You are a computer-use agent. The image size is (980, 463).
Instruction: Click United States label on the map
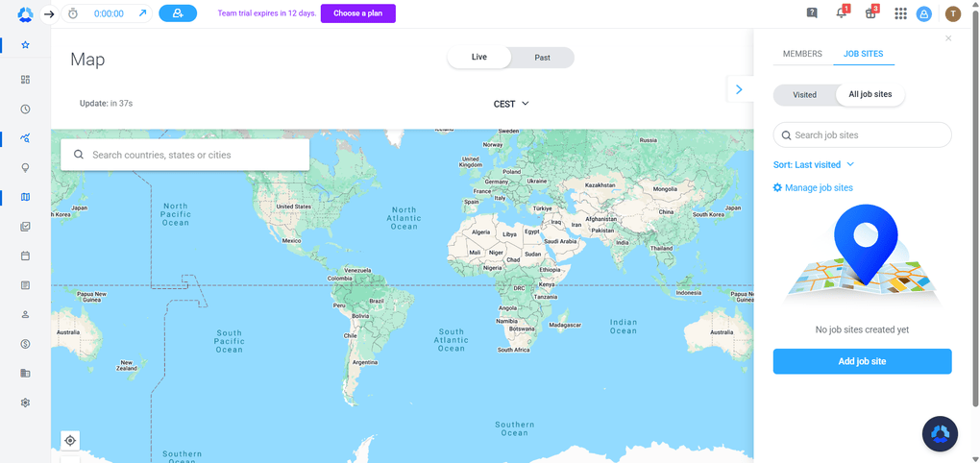[294, 207]
